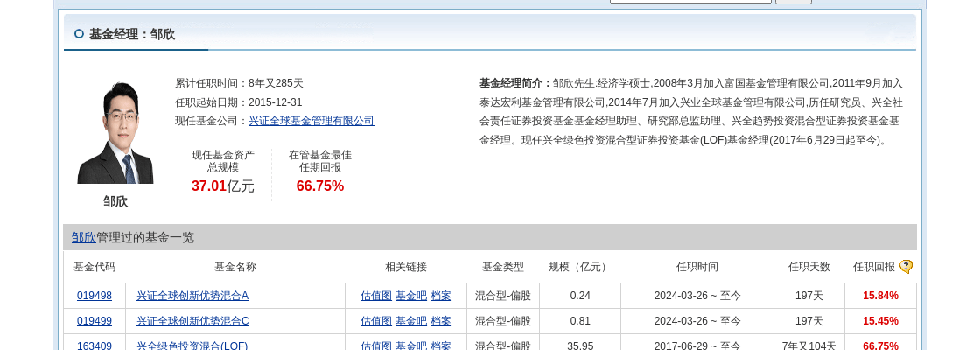View 估值图 for 兴全绿色投资混合(LOF)

point(376,346)
